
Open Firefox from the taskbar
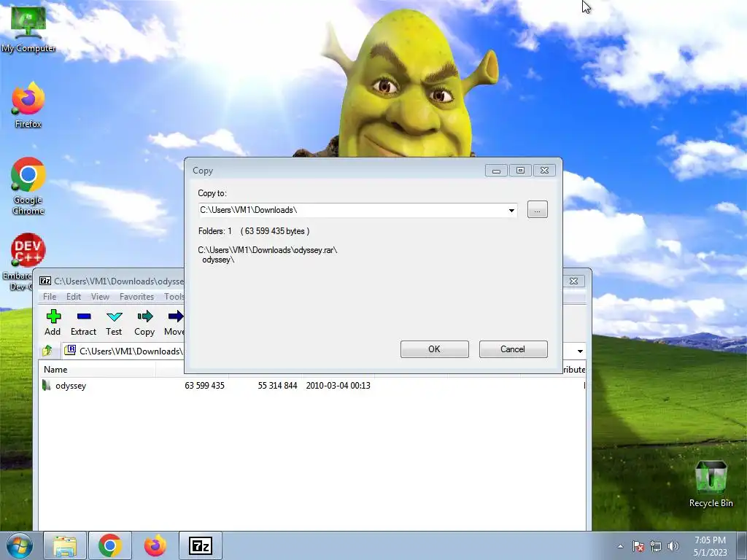(x=155, y=545)
